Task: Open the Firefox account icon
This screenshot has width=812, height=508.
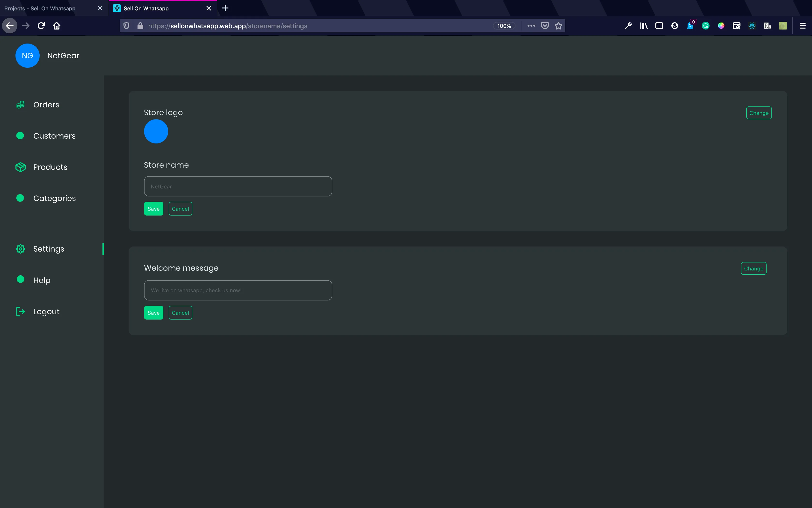Action: 674,26
